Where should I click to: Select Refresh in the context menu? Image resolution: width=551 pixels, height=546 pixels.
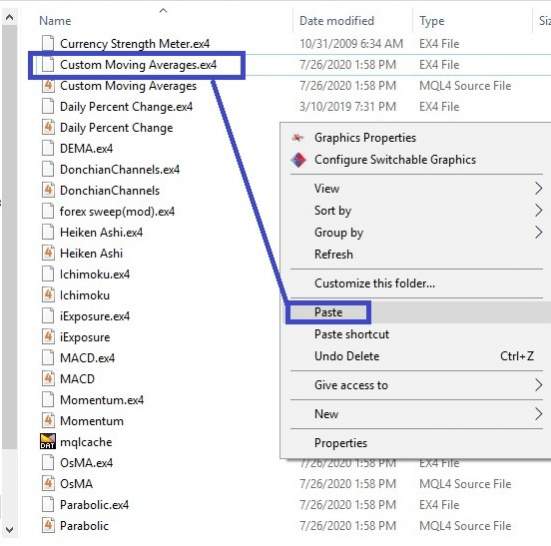[x=333, y=254]
